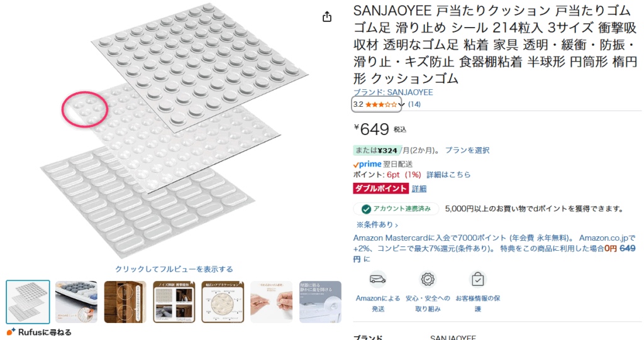Select the wooden cabinet door thumbnail
The height and width of the screenshot is (340, 644).
coord(125,302)
